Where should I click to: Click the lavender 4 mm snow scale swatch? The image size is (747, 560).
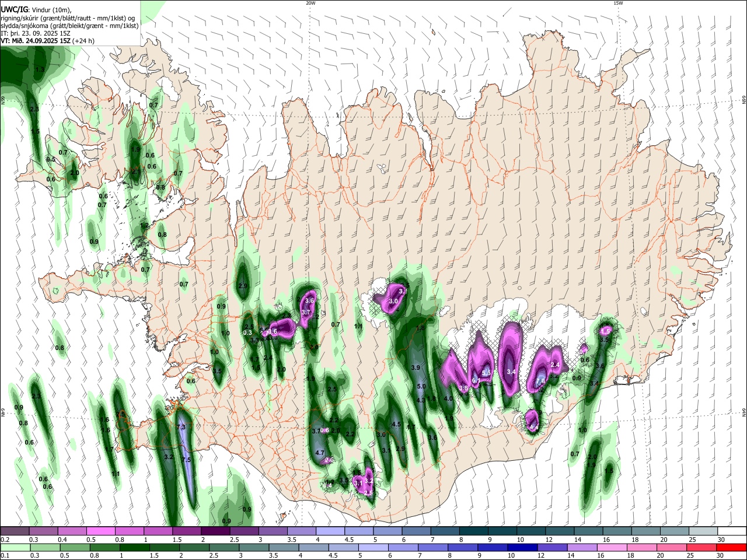[330, 531]
